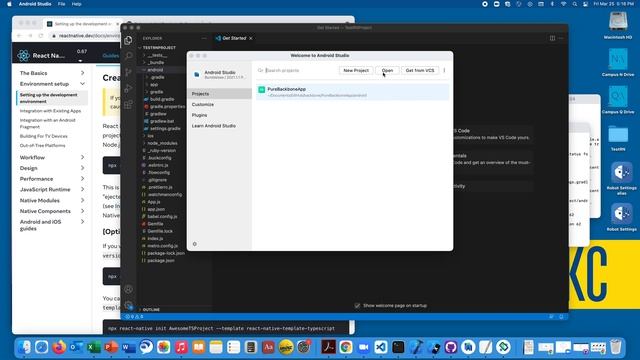
Task: Open the TestRN folder on desktop
Action: pyautogui.click(x=618, y=139)
